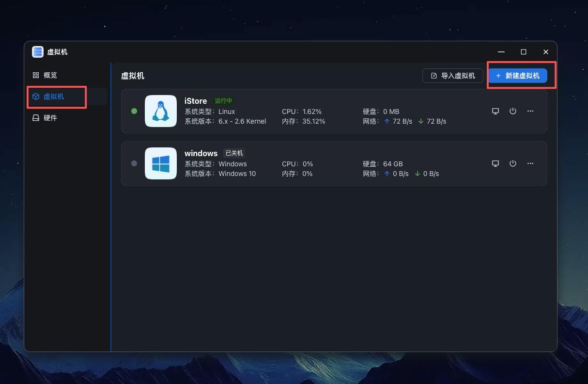Click gray status dot of windows VM

coord(134,163)
